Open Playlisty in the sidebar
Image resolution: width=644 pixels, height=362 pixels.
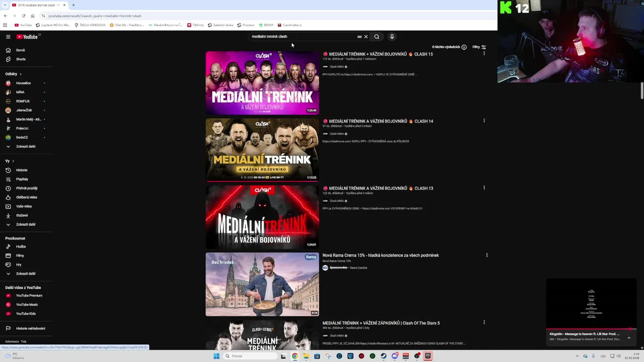(x=22, y=179)
